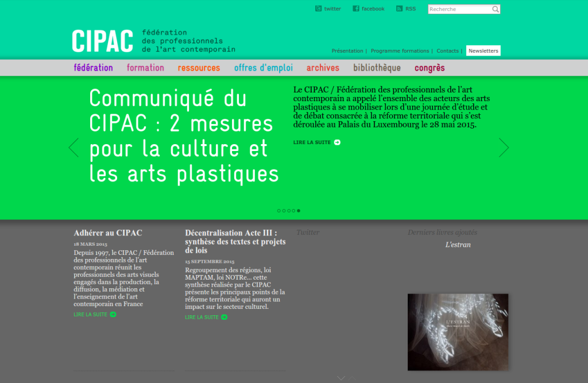
Task: Open Programme formations link
Action: tap(400, 51)
